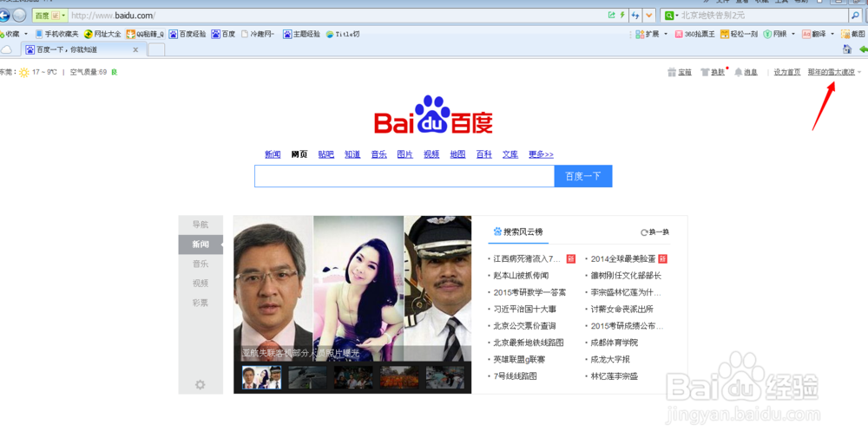Open the 英雄联盟g联赛 hot search
This screenshot has width=868, height=444.
[520, 360]
